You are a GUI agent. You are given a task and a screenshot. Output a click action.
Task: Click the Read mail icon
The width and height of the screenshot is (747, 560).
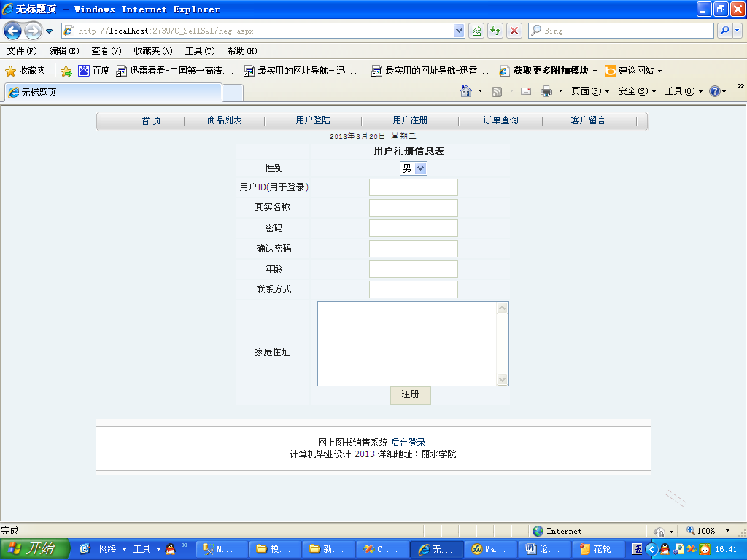tap(526, 91)
